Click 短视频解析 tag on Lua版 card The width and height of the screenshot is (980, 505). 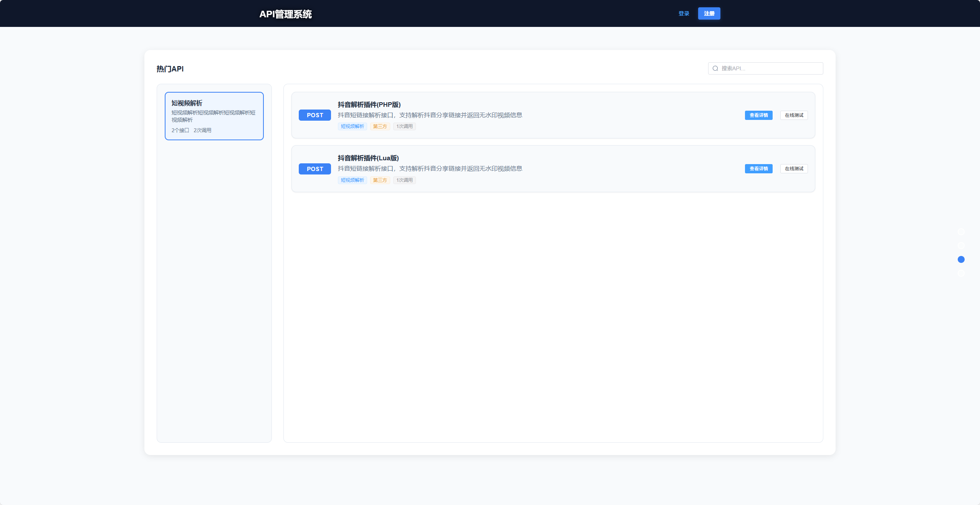point(353,180)
